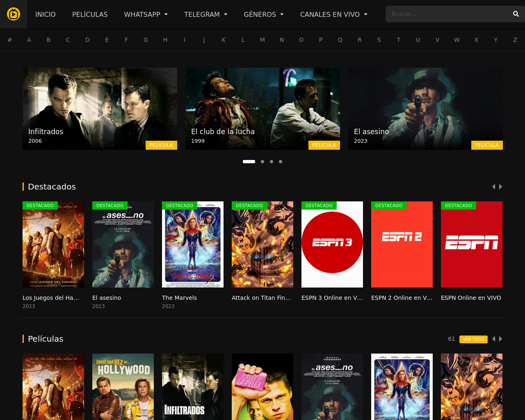This screenshot has height=420, width=525.
Task: Expand the WHATSAPP dropdown menu
Action: [146, 14]
